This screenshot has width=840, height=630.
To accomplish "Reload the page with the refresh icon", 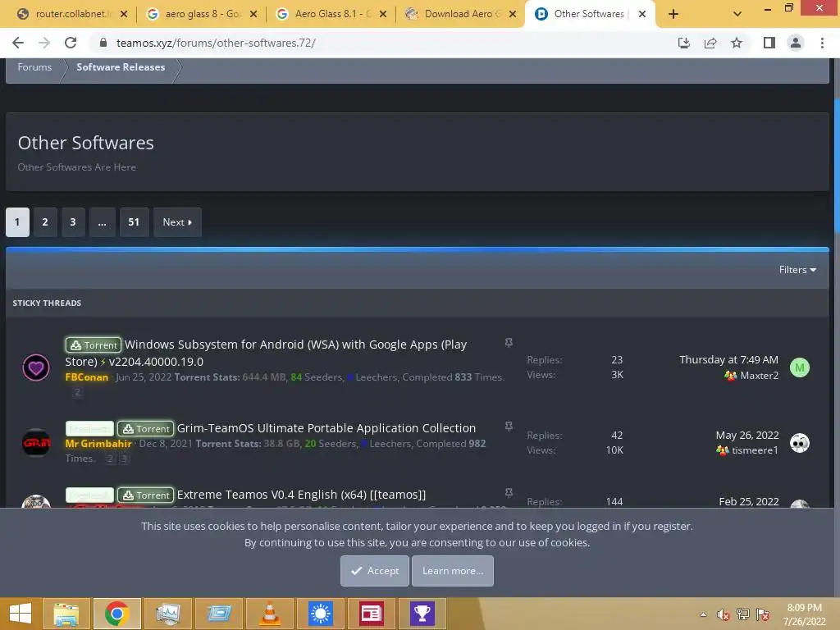I will [71, 43].
